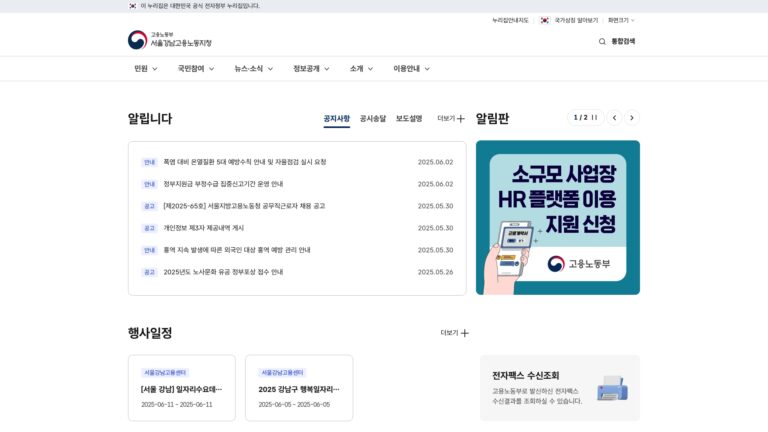Open the 정부지원금 부정수급 집중신고기간 notice
The width and height of the screenshot is (768, 432).
pyautogui.click(x=223, y=184)
